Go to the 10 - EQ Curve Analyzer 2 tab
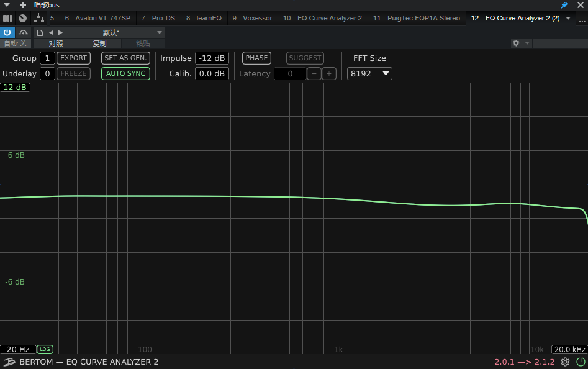The width and height of the screenshot is (588, 369). [322, 18]
